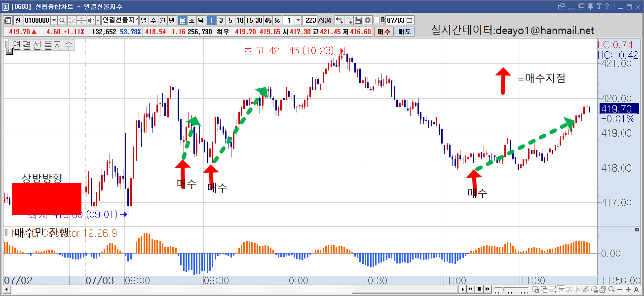Click the pin window icon in title bar
The image size is (644, 296).
tap(590, 6)
